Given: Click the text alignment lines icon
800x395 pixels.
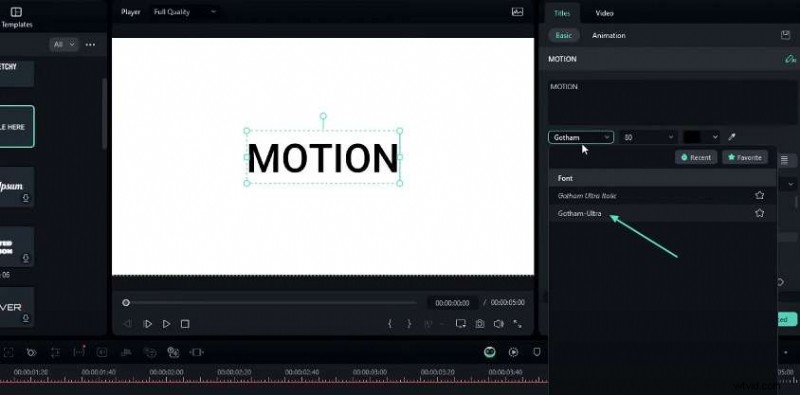Looking at the screenshot, I should [784, 160].
